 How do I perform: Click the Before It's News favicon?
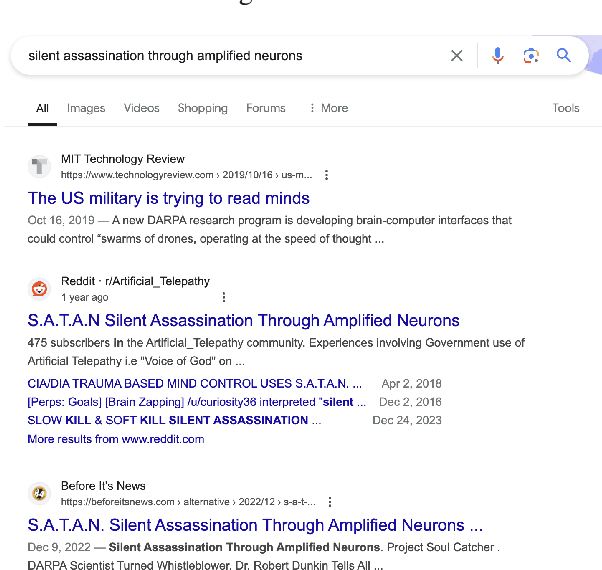pos(40,493)
